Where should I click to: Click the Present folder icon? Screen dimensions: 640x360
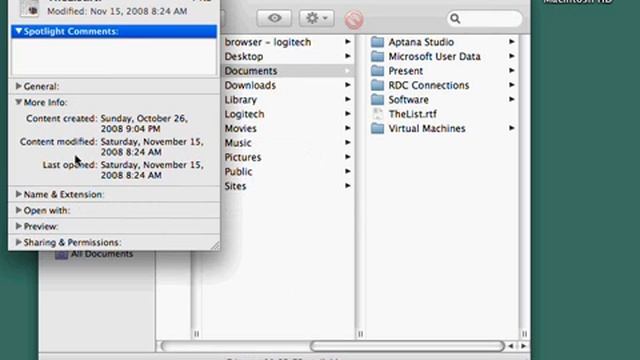[x=378, y=71]
